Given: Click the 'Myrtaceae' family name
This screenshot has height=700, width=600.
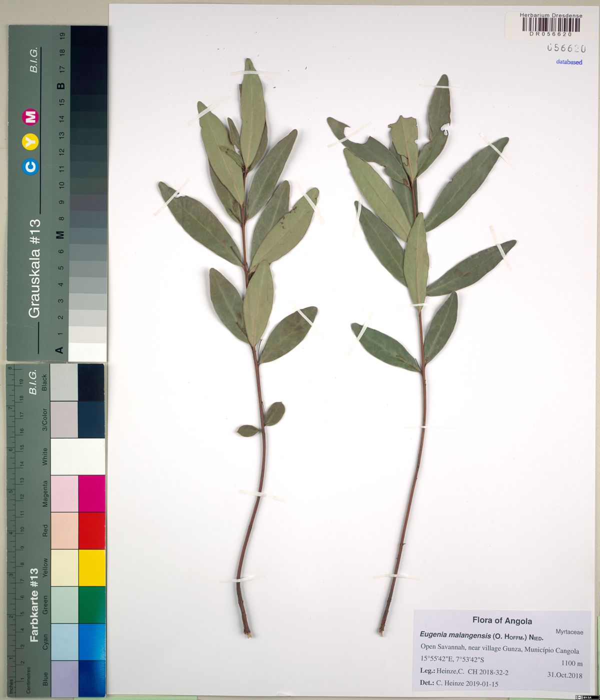Looking at the screenshot, I should [569, 632].
